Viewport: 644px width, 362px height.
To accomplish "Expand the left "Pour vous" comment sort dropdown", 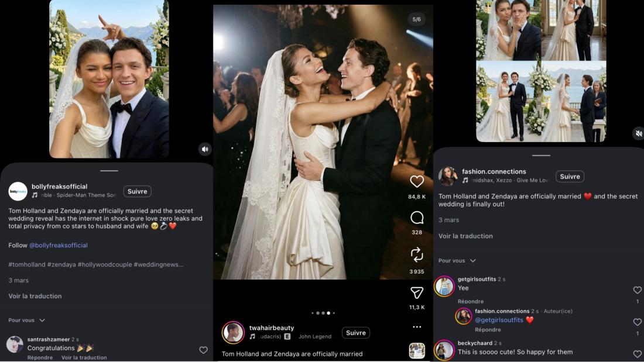I will point(27,320).
